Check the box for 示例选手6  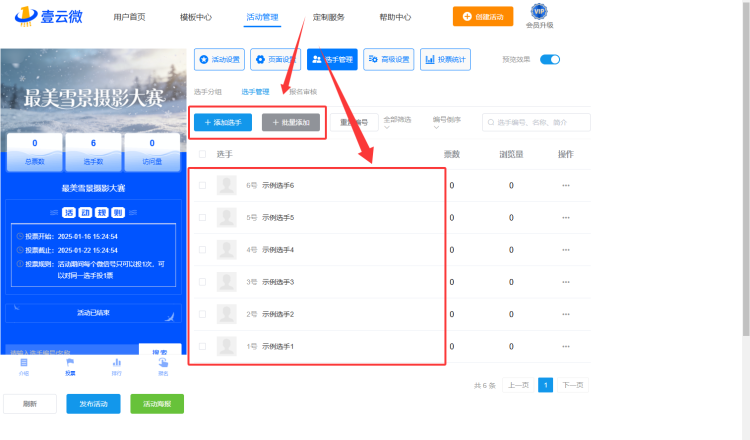click(x=202, y=186)
